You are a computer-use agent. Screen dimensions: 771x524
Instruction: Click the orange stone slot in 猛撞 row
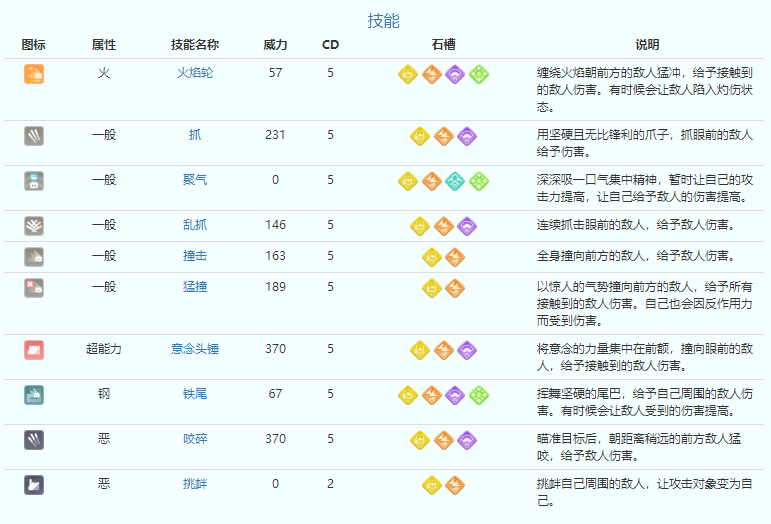coord(455,289)
